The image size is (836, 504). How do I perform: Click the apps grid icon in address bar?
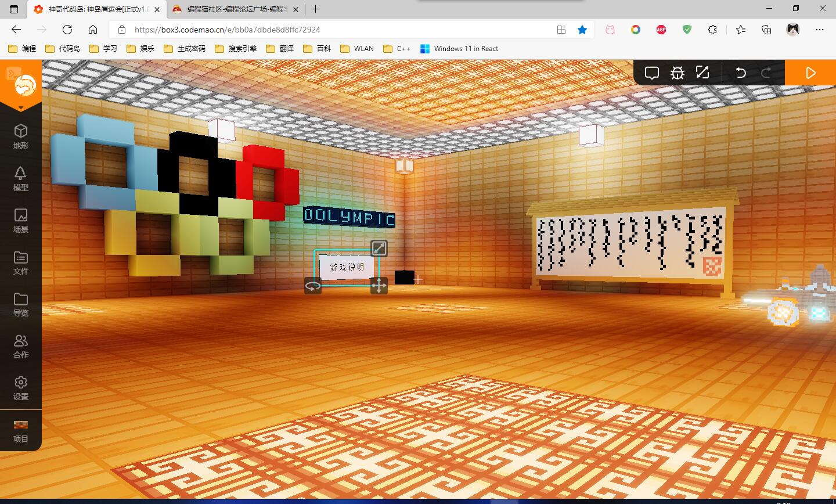pyautogui.click(x=561, y=30)
